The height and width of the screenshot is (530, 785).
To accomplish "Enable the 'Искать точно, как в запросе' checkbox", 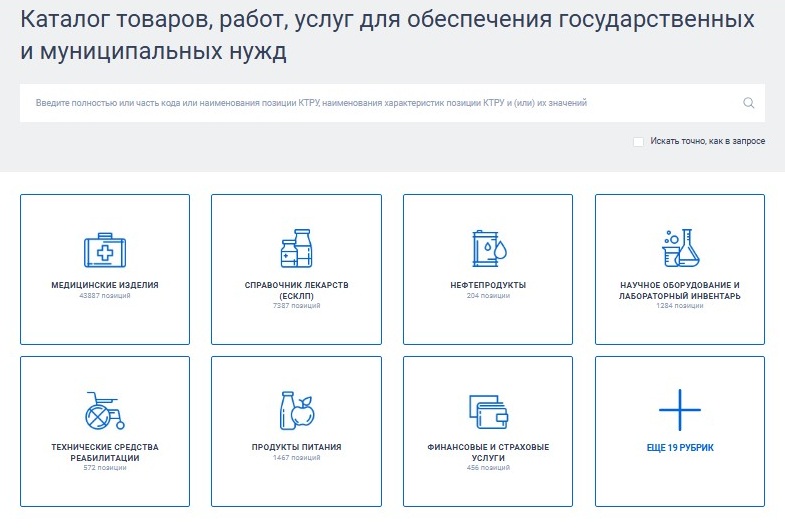I will [638, 142].
